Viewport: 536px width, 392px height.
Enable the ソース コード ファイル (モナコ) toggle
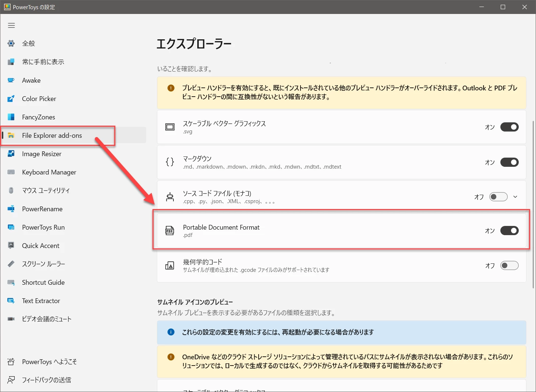[498, 197]
